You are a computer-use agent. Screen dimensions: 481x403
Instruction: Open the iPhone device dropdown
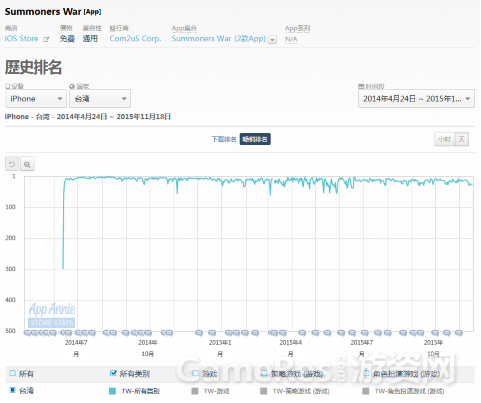coord(36,99)
